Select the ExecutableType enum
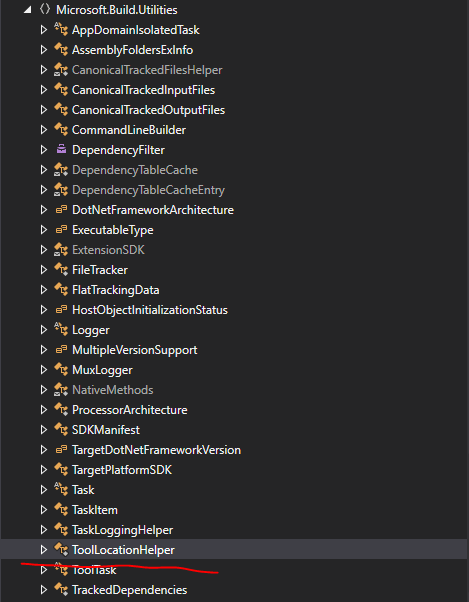The width and height of the screenshot is (469, 602). [113, 230]
